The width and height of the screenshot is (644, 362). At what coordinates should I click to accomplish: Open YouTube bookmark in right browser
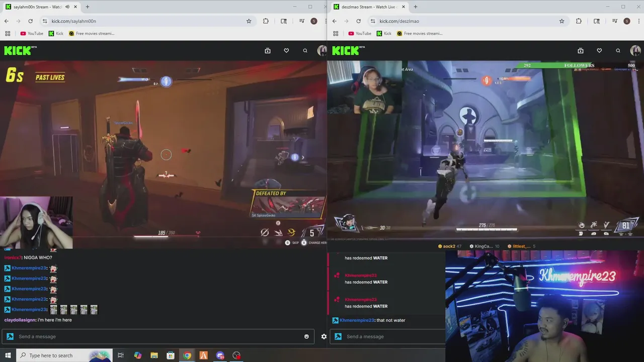coord(360,34)
